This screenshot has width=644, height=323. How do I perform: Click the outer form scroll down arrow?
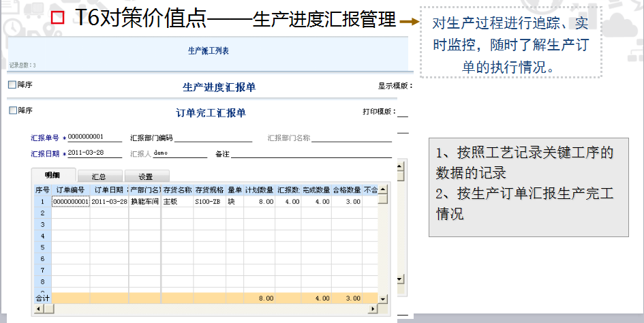click(x=401, y=279)
